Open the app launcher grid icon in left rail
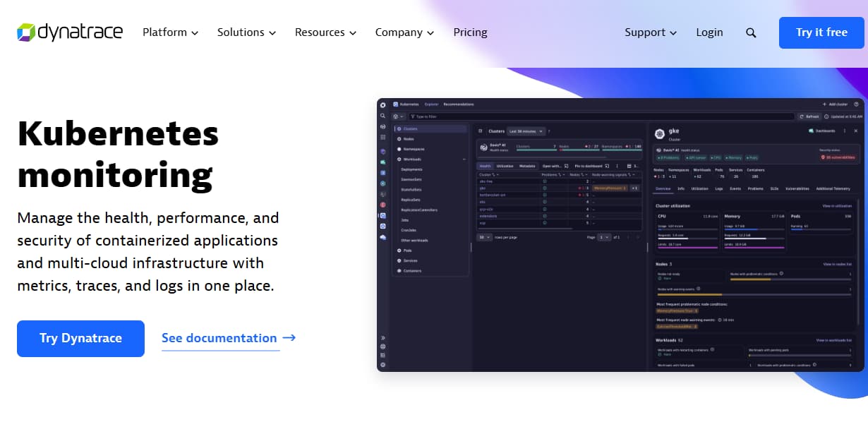The height and width of the screenshot is (434, 868). (x=383, y=138)
